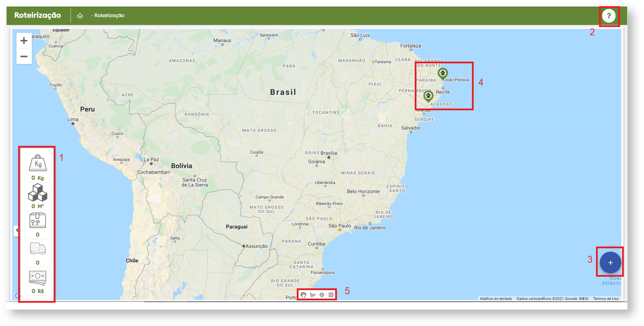Click the zero count under the truck icon

tap(38, 263)
